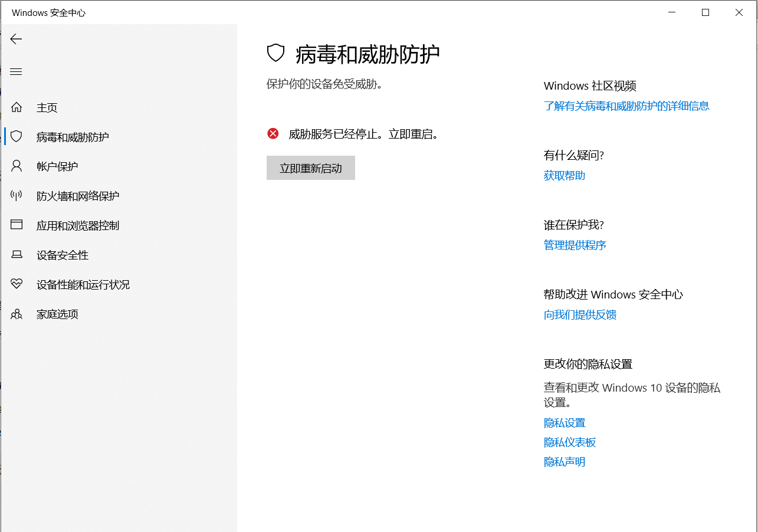Open the 主页 (Home) page

tap(47, 107)
